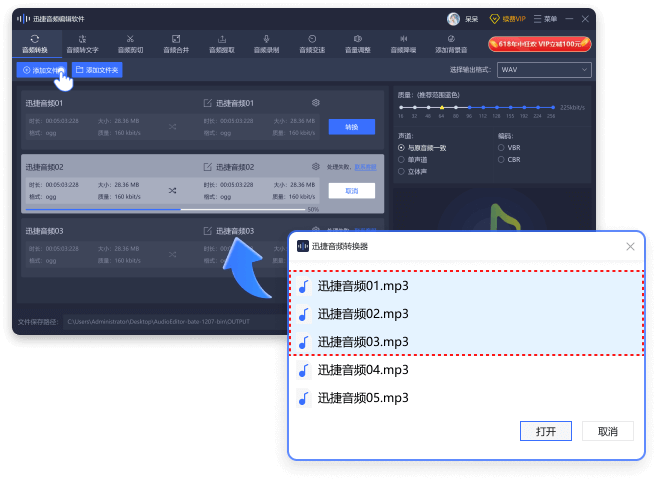Viewport: 660px width, 483px height.
Task: Select 迅捷音频04.mp3 in the file list
Action: [x=466, y=370]
